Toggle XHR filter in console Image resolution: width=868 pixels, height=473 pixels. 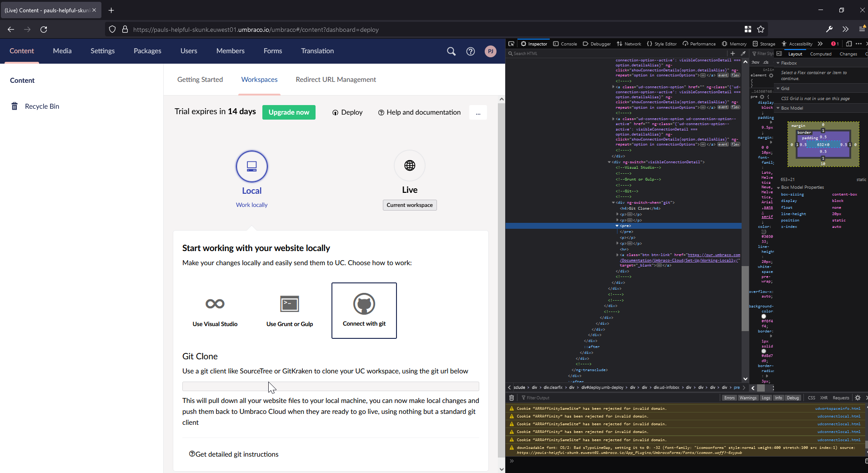coord(824,398)
